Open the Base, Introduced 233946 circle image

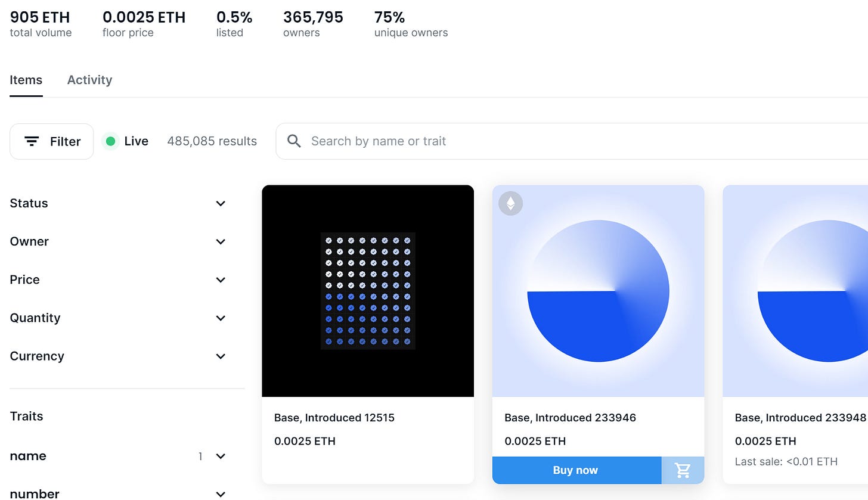598,291
